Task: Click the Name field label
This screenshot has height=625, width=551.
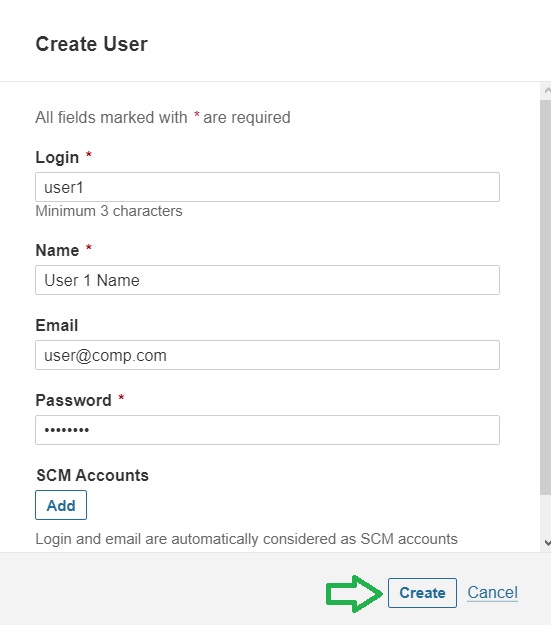Action: (x=57, y=250)
